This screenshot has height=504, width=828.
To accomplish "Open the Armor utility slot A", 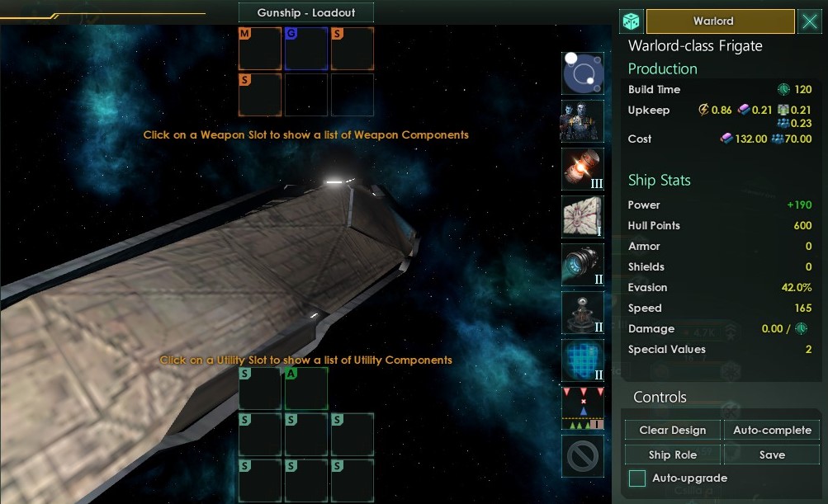I will pyautogui.click(x=306, y=389).
